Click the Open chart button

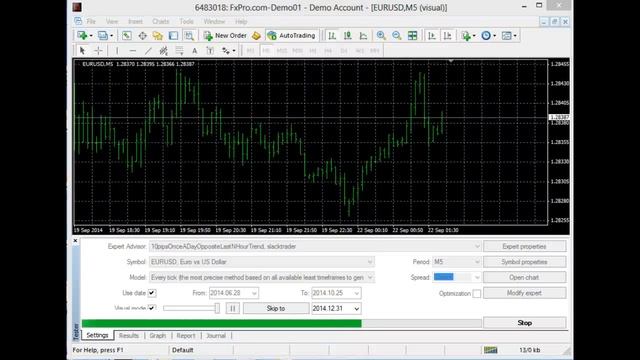point(524,278)
